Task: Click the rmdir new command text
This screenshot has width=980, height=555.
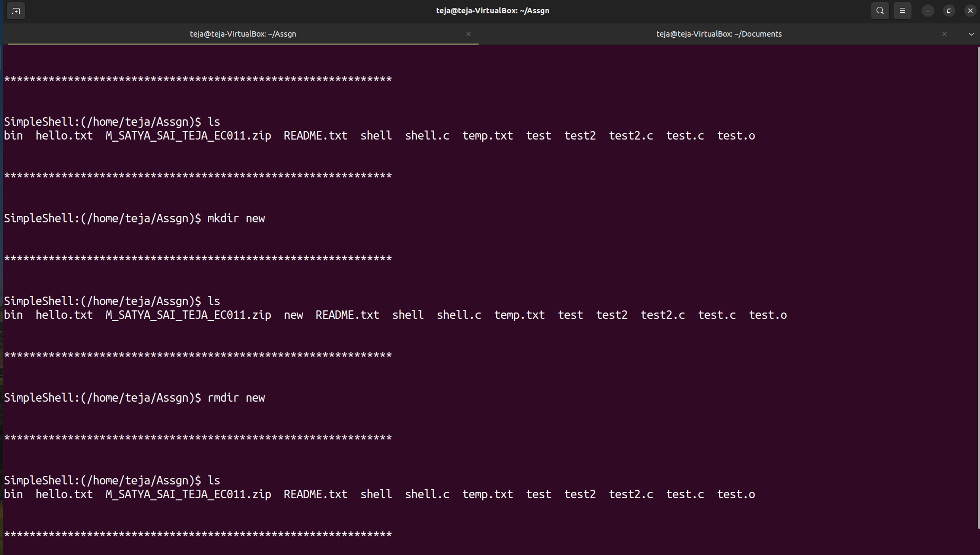Action: coord(236,397)
